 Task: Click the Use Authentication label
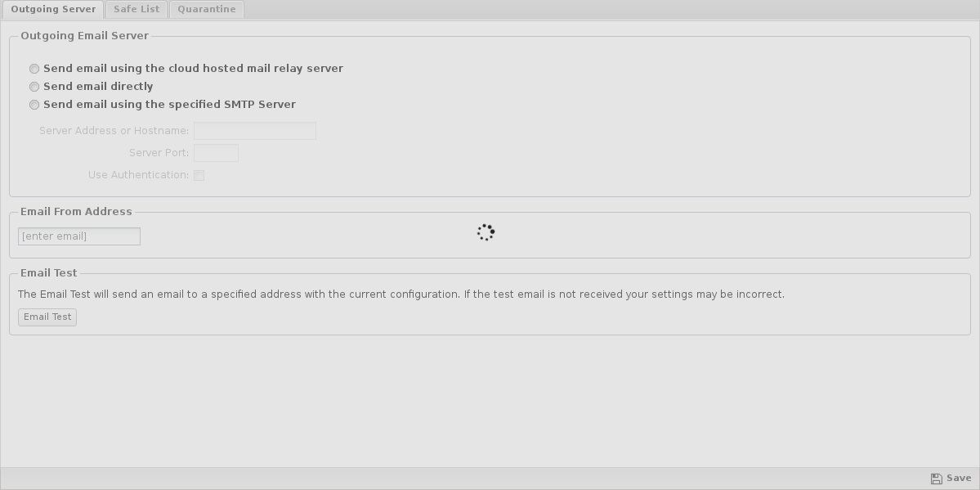(x=139, y=175)
